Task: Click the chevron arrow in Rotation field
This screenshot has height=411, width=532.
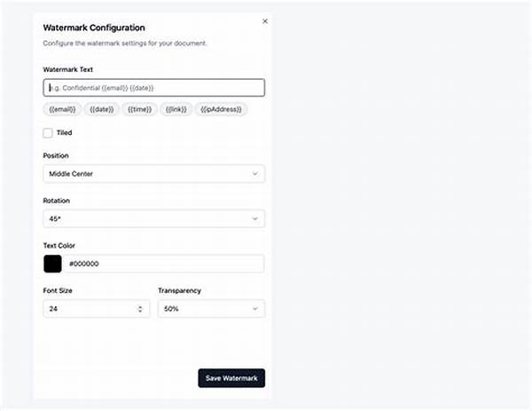Action: (x=254, y=218)
